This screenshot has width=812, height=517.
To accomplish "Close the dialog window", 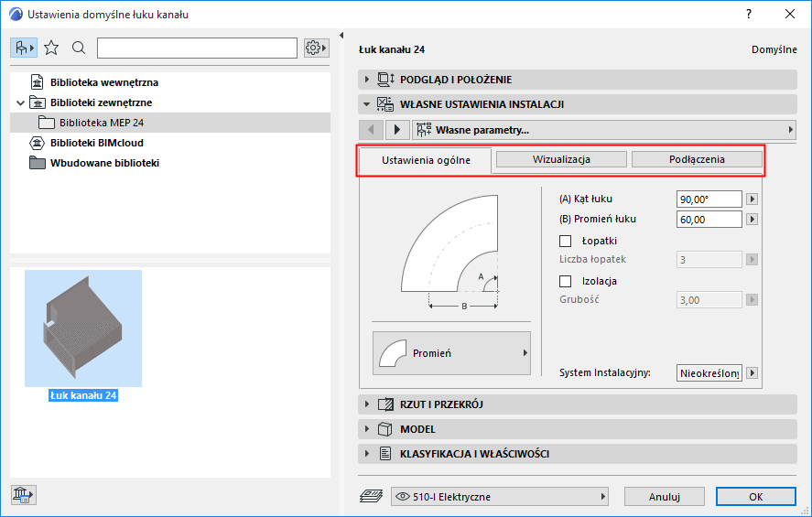I will (x=790, y=14).
